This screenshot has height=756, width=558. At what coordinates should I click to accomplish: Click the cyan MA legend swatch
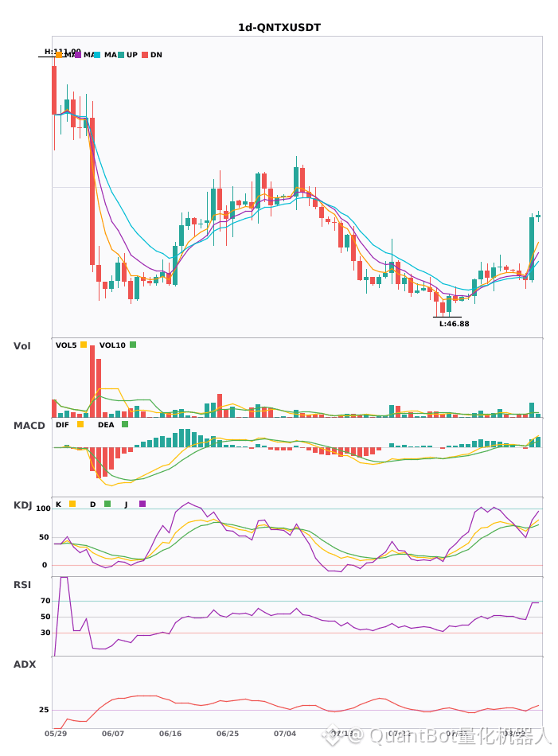tap(97, 55)
